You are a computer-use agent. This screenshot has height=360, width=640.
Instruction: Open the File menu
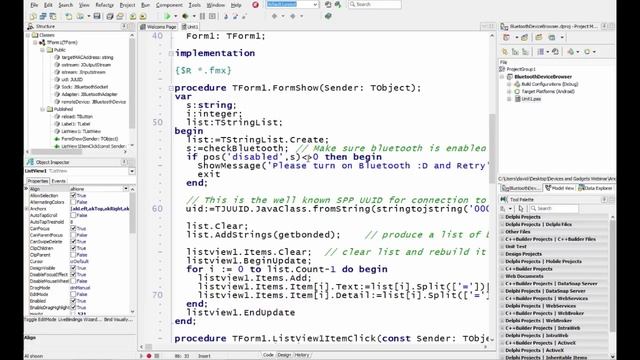(x=34, y=5)
